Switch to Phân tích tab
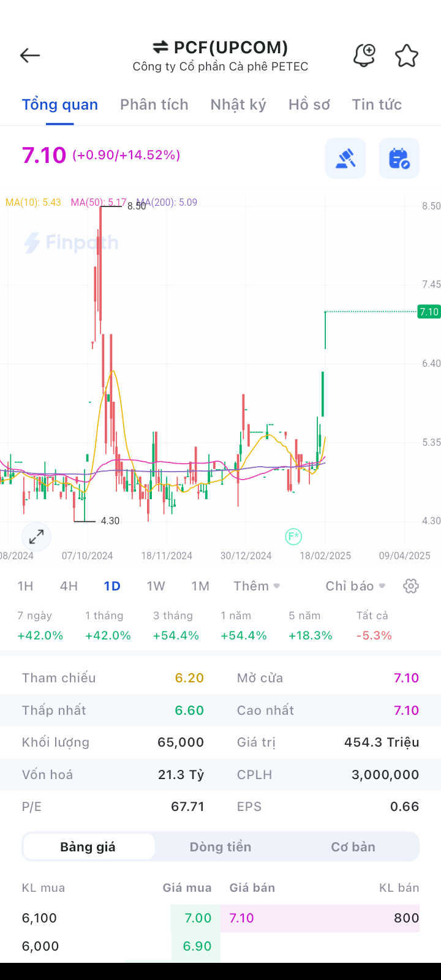441x980 pixels. pyautogui.click(x=154, y=105)
